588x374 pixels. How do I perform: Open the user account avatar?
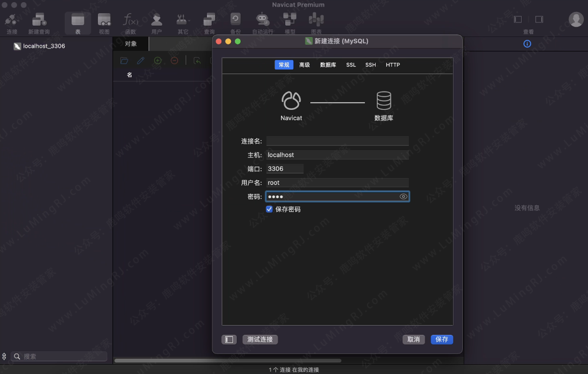[576, 20]
